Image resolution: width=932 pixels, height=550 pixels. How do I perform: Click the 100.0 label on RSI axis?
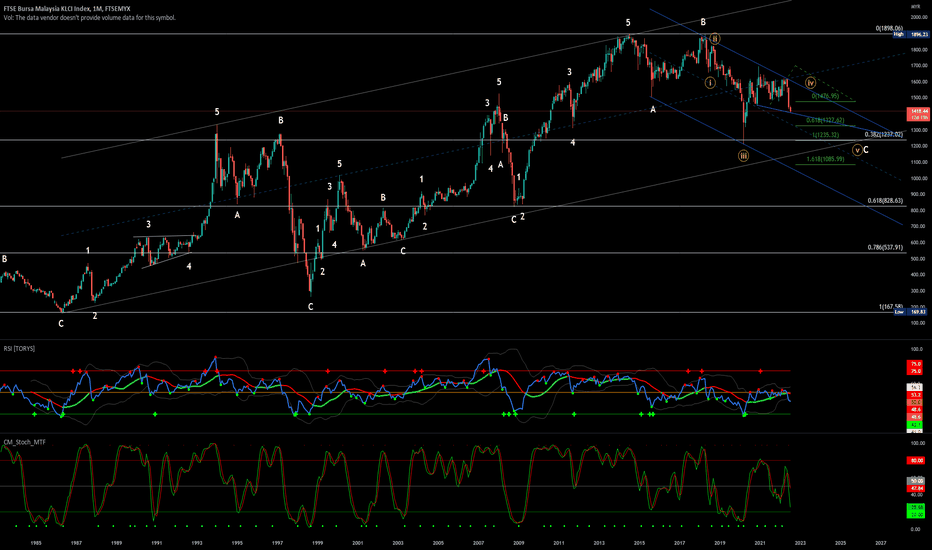pyautogui.click(x=917, y=350)
